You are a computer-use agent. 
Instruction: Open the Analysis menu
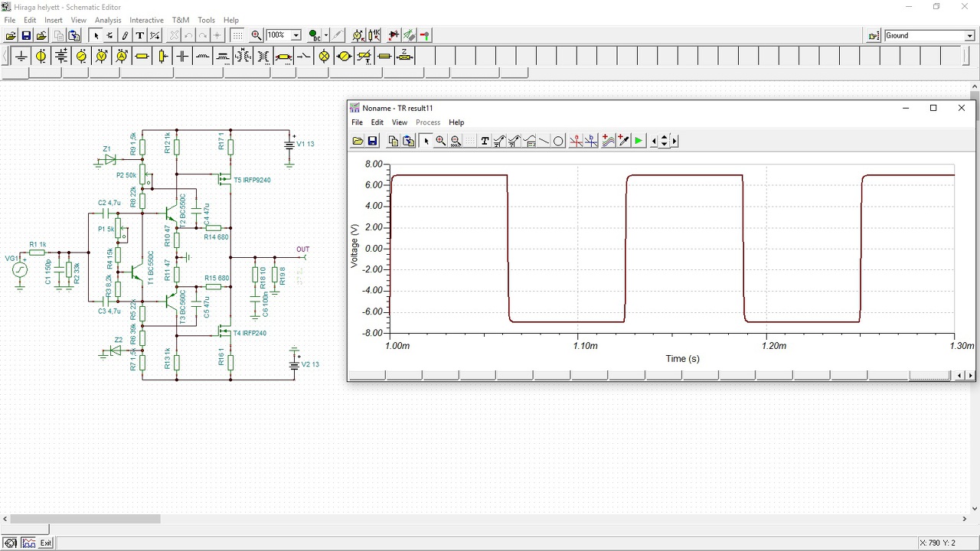(x=108, y=20)
